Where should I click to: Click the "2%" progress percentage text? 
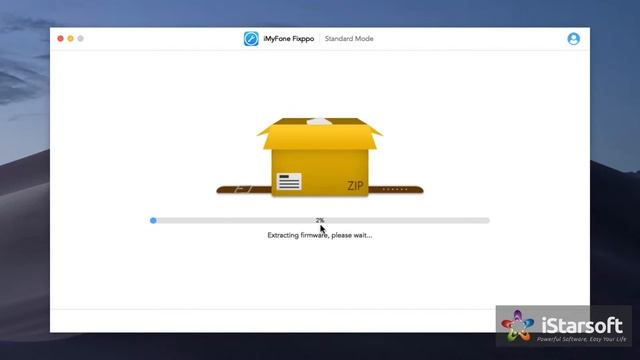tap(320, 220)
